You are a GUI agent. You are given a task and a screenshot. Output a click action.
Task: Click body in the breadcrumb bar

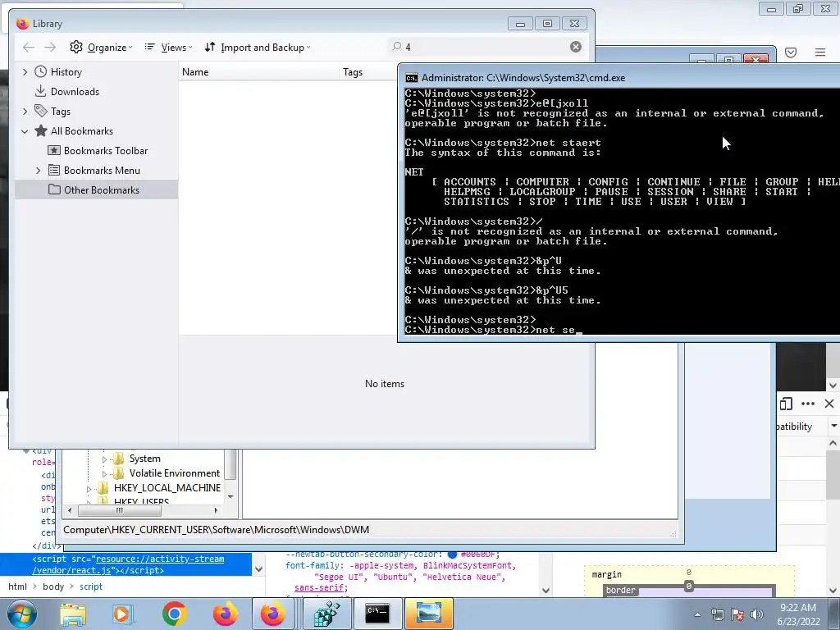(53, 587)
